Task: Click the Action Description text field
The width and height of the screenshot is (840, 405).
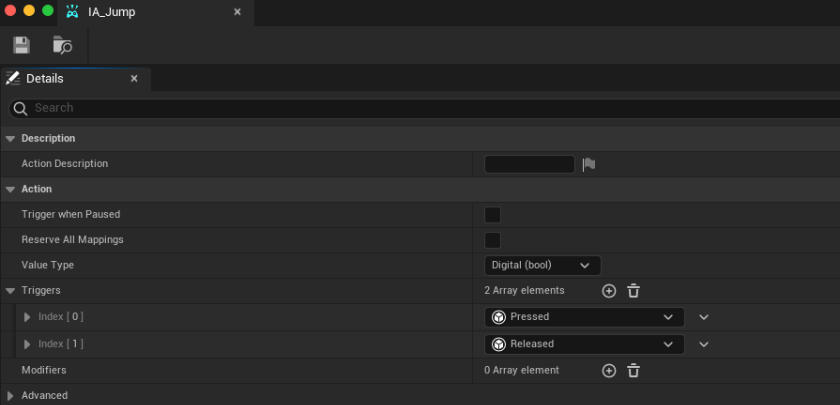Action: 529,164
